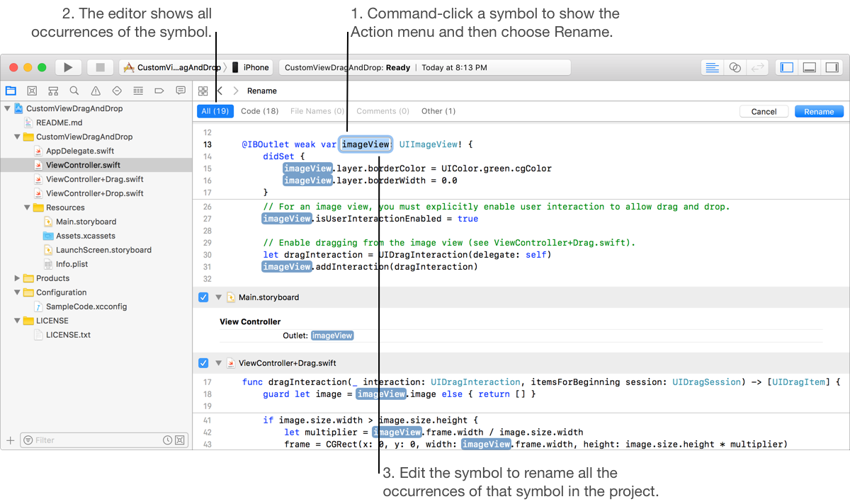This screenshot has width=850, height=504.
Task: Select the All (19) filter tab
Action: (215, 111)
